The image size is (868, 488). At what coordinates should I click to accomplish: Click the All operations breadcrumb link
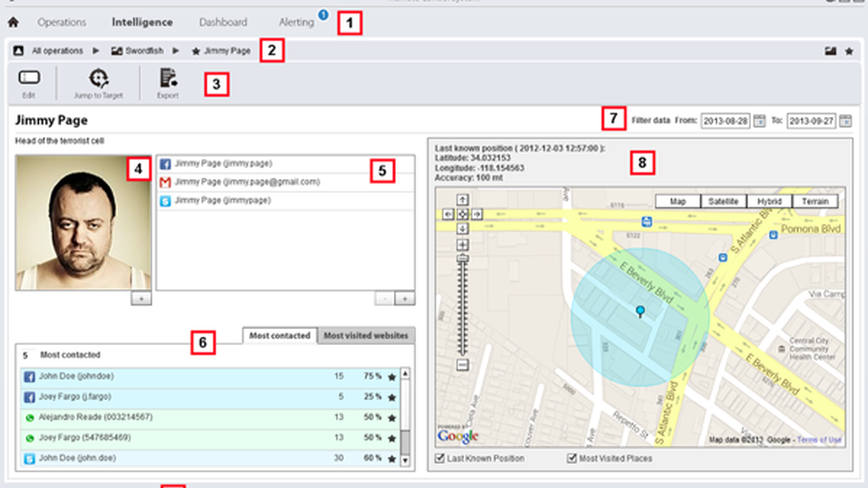tap(57, 51)
